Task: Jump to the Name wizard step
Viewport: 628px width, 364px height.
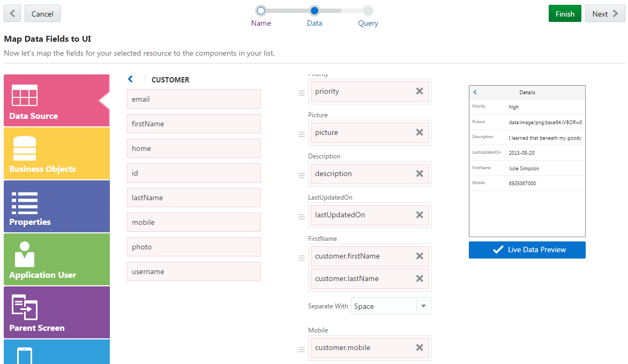Action: [261, 11]
